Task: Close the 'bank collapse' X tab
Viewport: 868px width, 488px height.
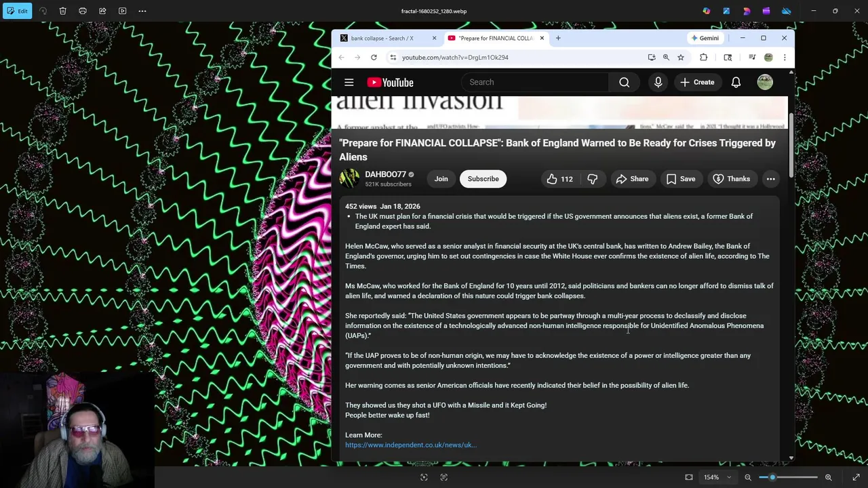Action: pos(434,38)
